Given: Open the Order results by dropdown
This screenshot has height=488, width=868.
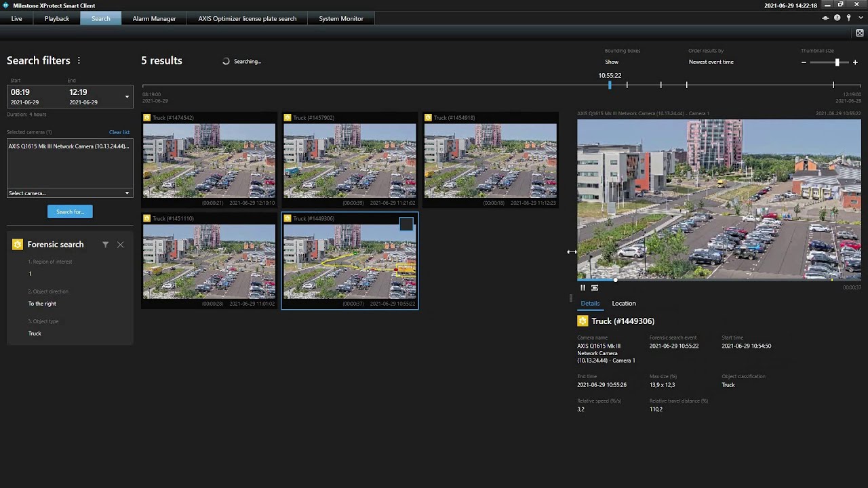Looking at the screenshot, I should point(711,62).
